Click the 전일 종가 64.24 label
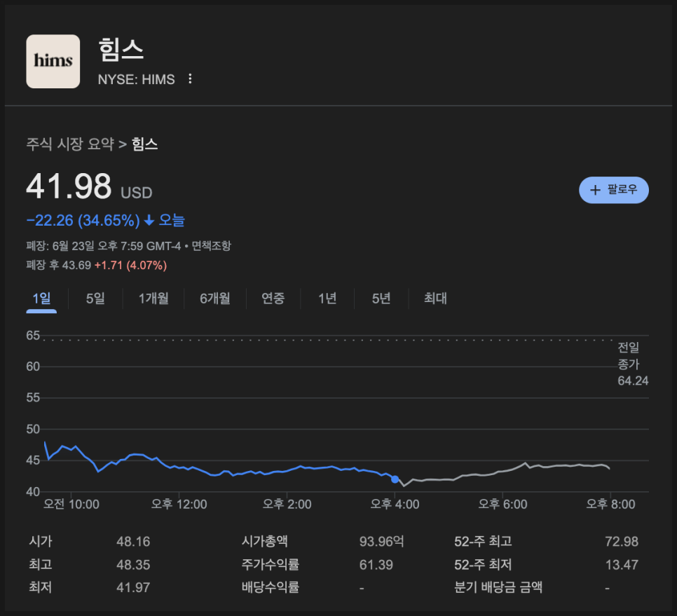The image size is (677, 616). pos(633,364)
